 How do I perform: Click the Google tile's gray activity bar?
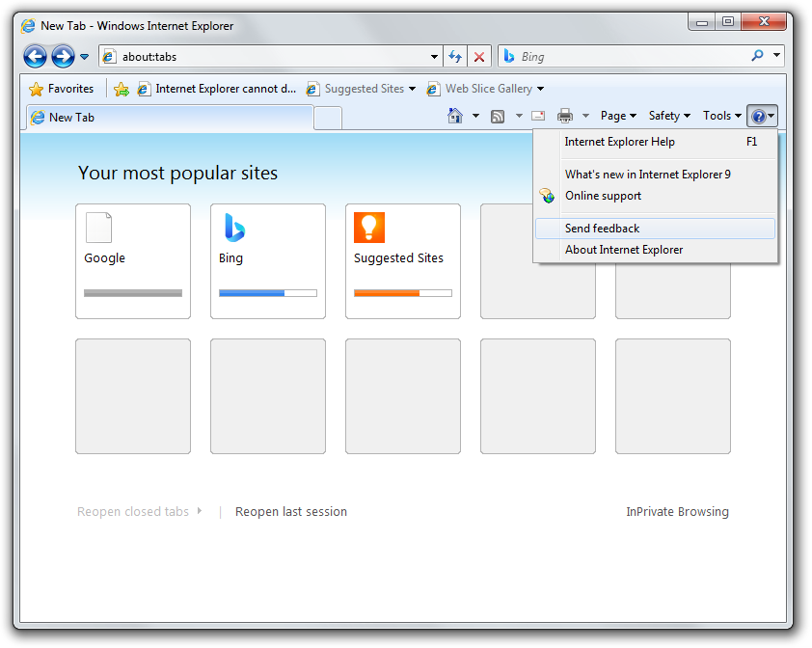click(133, 293)
